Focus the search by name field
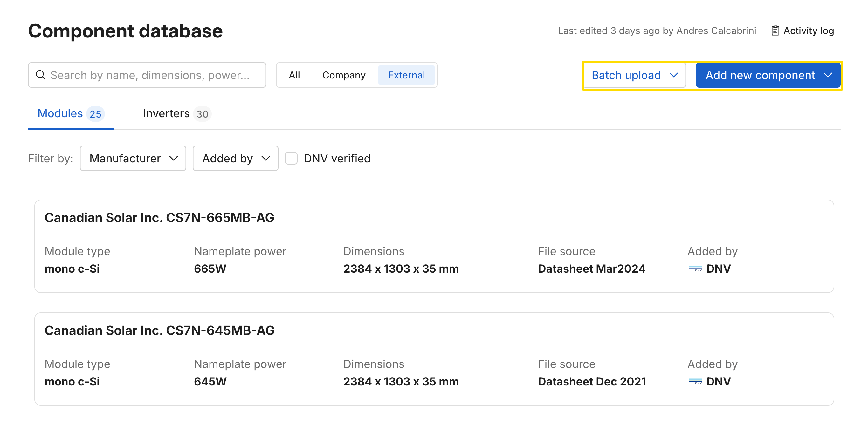The image size is (868, 422). click(147, 75)
